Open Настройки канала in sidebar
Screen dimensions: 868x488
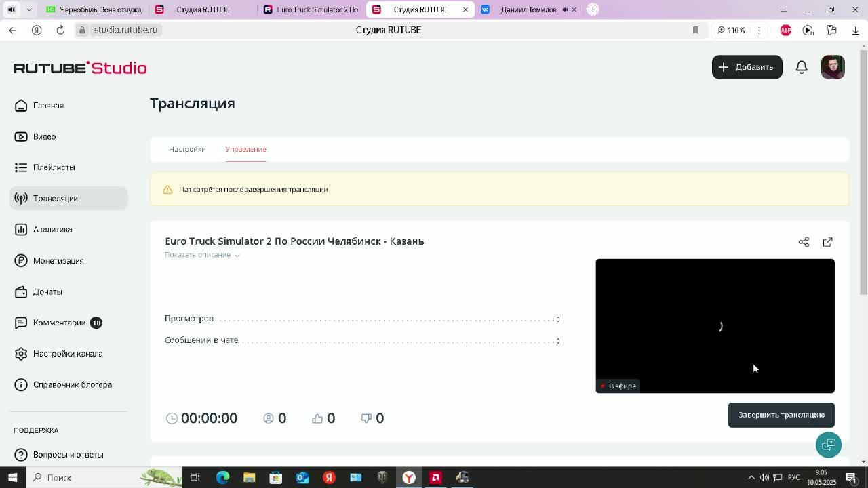(68, 354)
